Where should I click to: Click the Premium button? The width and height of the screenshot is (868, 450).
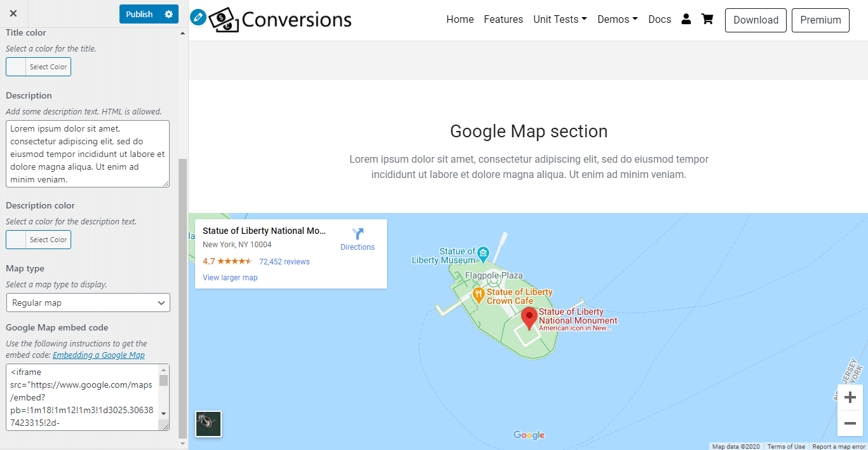[x=820, y=20]
